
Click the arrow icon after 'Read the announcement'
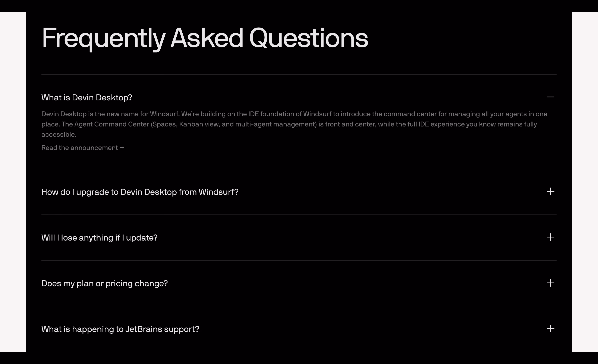tap(122, 148)
